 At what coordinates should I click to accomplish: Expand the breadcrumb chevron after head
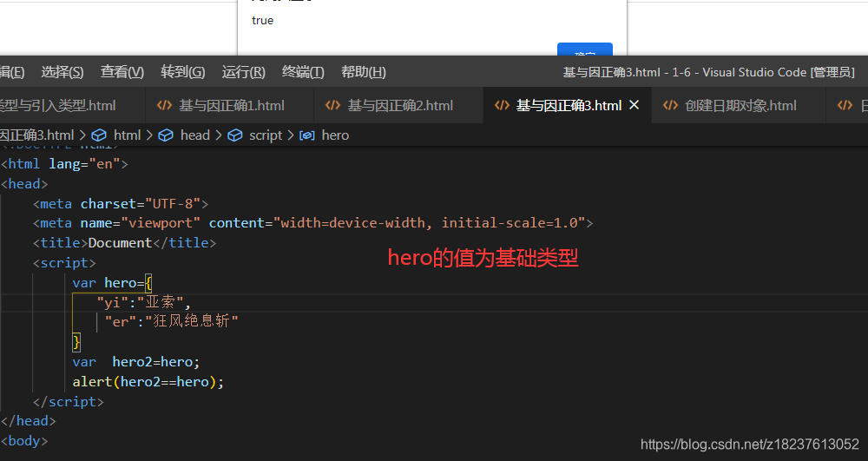[x=219, y=135]
